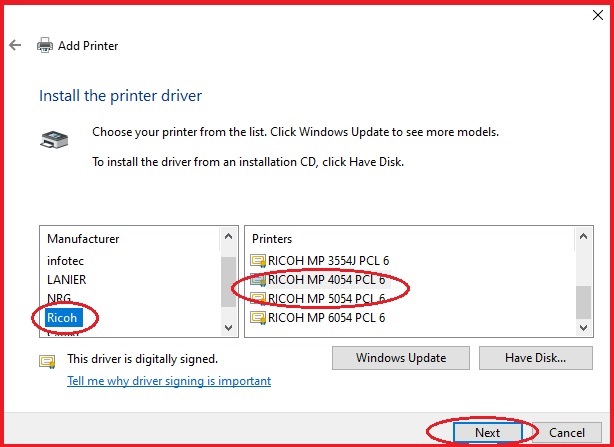Click the driver icon for RICOH MP 3554J
The image size is (614, 447).
(x=258, y=261)
